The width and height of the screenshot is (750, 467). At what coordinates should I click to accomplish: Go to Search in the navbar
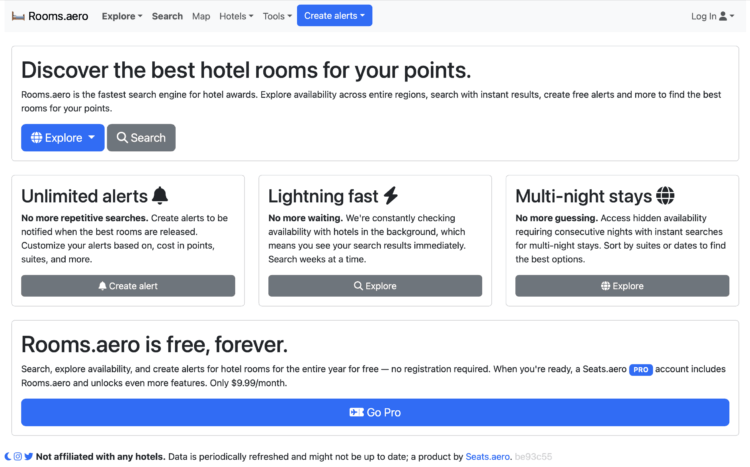(x=167, y=16)
